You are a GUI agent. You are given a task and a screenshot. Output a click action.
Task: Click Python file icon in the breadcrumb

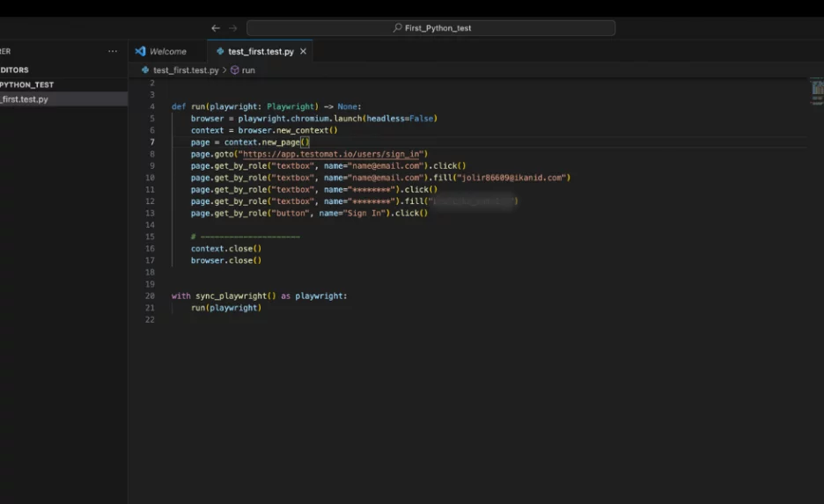pos(146,70)
